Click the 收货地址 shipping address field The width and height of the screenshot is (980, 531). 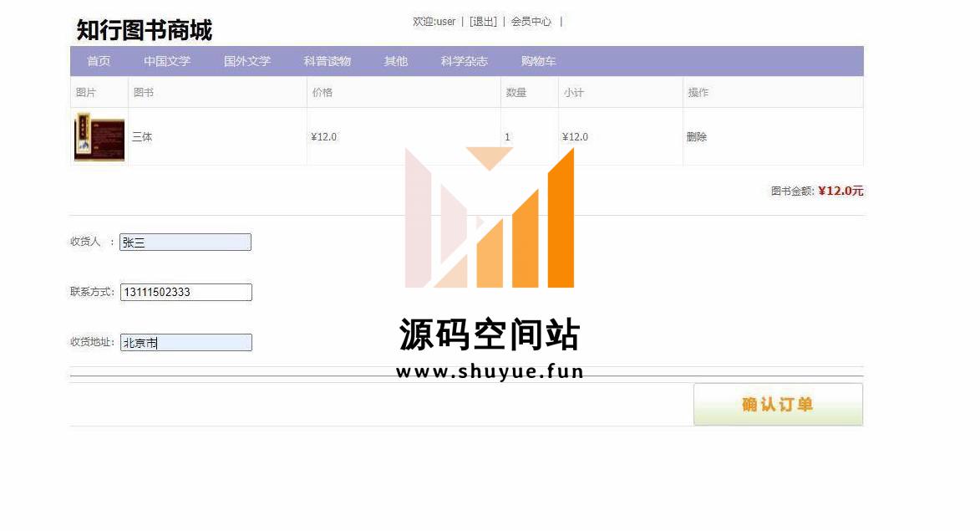click(185, 343)
